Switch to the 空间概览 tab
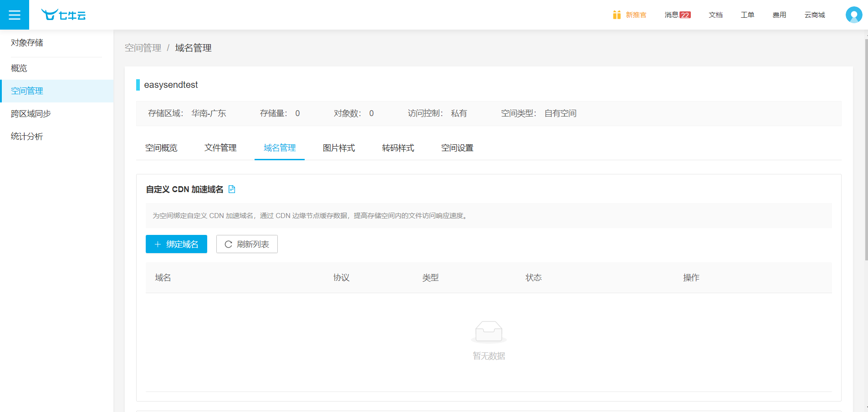Viewport: 868px width, 412px height. click(x=161, y=148)
